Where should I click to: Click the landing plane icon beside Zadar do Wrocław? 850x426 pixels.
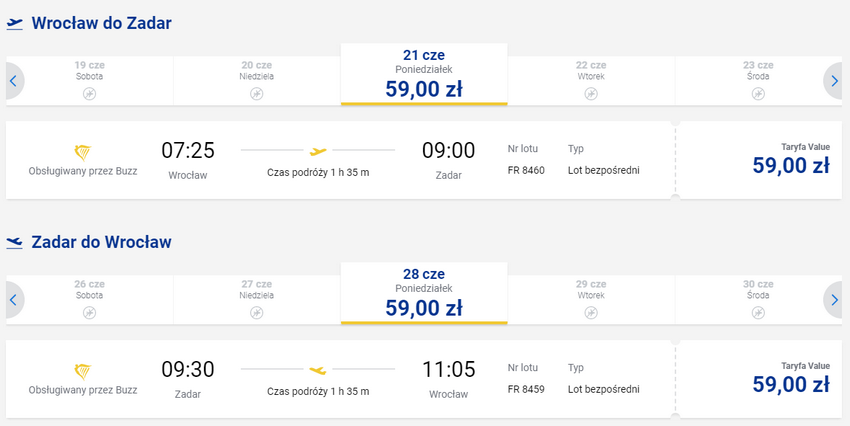pyautogui.click(x=15, y=242)
